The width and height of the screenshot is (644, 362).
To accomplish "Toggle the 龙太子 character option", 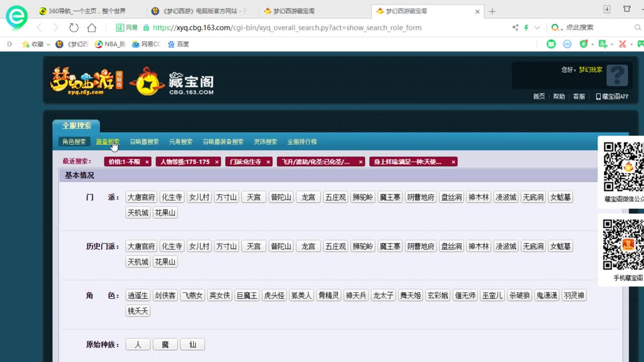I will pyautogui.click(x=383, y=295).
